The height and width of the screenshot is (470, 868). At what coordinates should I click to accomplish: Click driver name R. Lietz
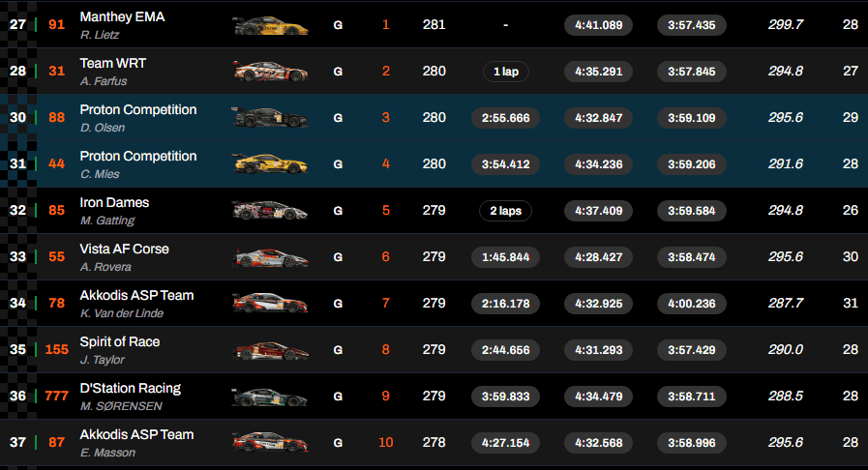pyautogui.click(x=100, y=35)
